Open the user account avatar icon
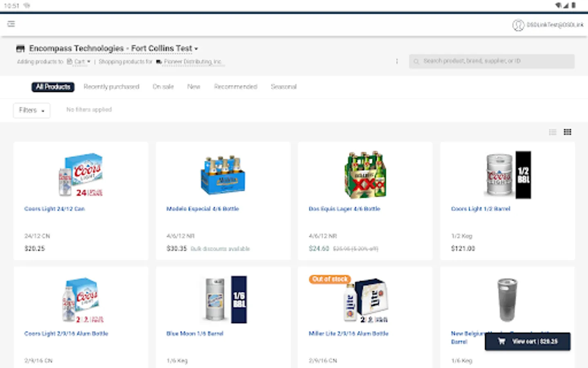588x368 pixels. [518, 25]
